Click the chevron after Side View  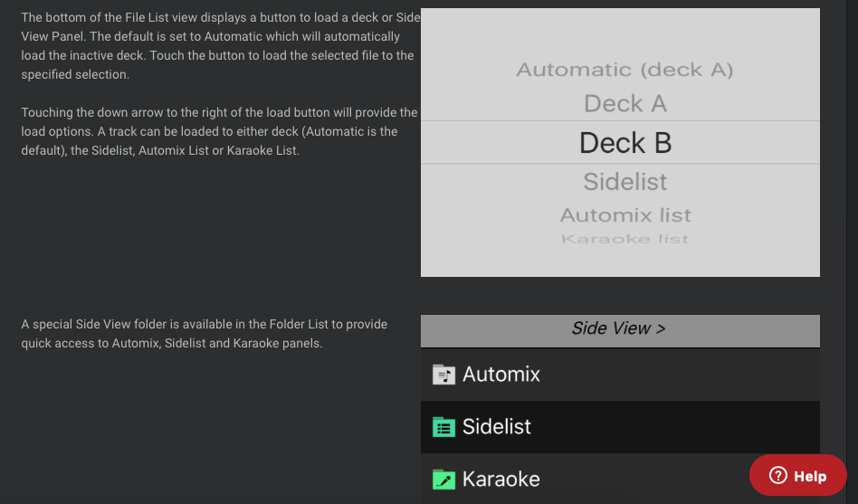[x=661, y=328]
